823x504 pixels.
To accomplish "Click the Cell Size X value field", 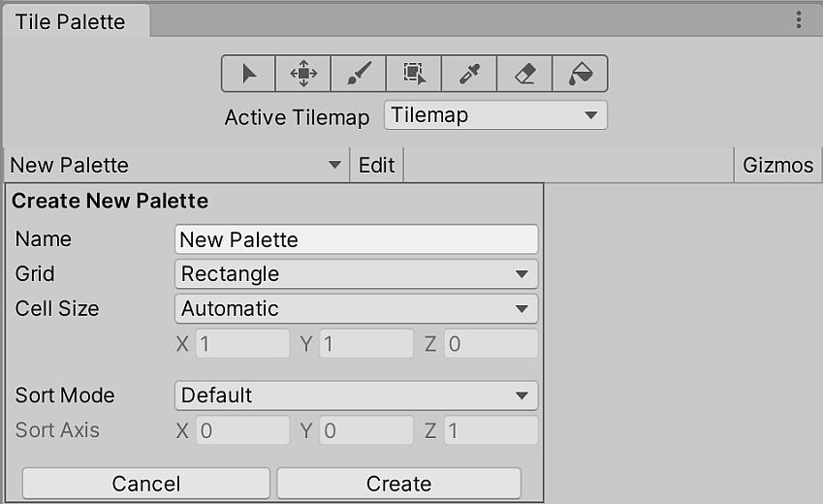I will 242,344.
